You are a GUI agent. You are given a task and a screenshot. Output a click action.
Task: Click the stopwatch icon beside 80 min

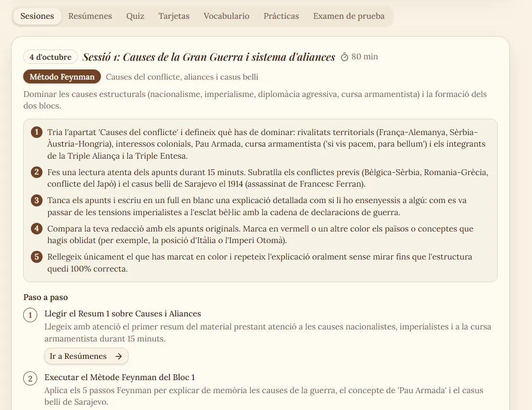click(344, 57)
